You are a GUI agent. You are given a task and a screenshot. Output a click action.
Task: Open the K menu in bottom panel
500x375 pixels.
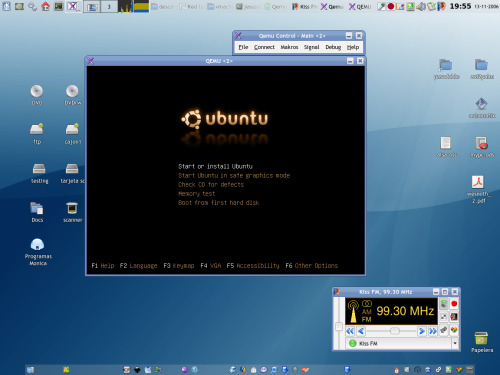66,369
